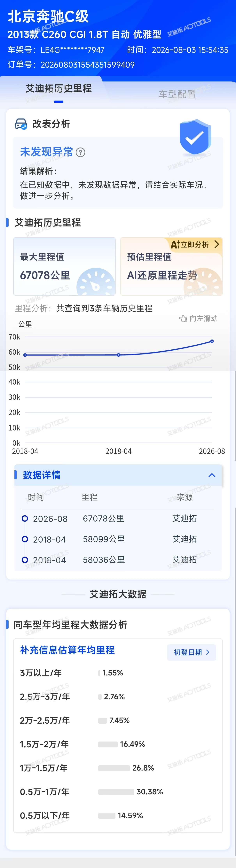Click the blue shield checkmark icon
Viewport: 236px width, 868px height.
point(195,137)
